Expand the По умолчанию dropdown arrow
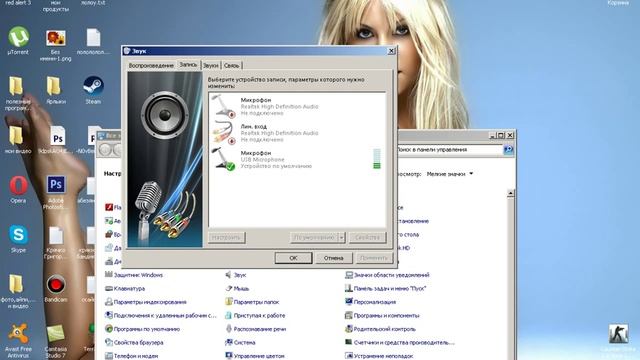This screenshot has width=640, height=360. click(x=342, y=237)
